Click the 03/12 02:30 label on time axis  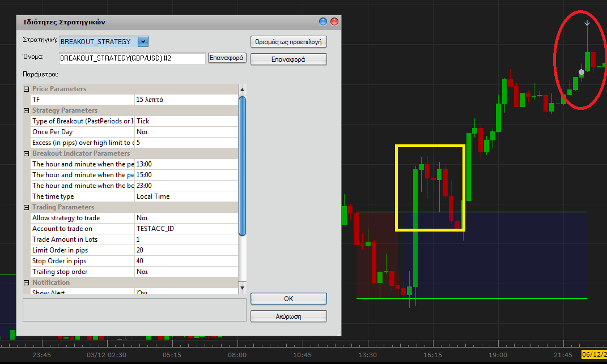(x=107, y=355)
